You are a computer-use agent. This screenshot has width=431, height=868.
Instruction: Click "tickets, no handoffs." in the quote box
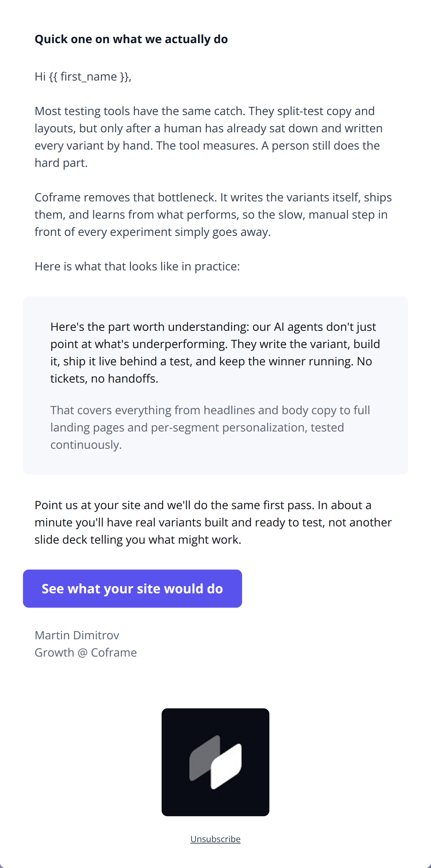(104, 379)
